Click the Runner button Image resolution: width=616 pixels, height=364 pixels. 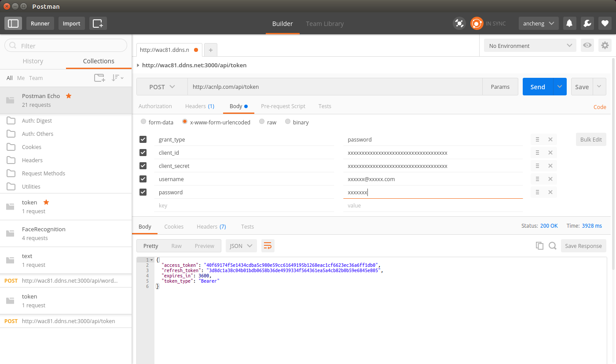click(x=40, y=23)
